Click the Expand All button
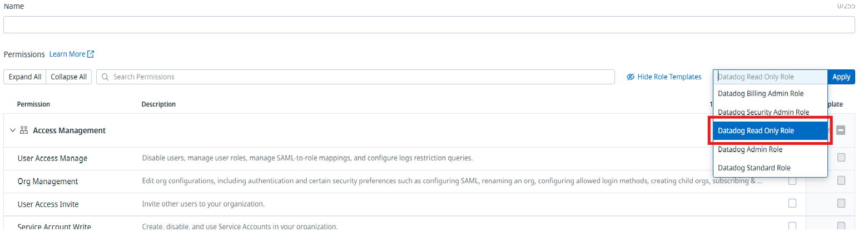Screen dimensions: 868x242 (x=25, y=77)
